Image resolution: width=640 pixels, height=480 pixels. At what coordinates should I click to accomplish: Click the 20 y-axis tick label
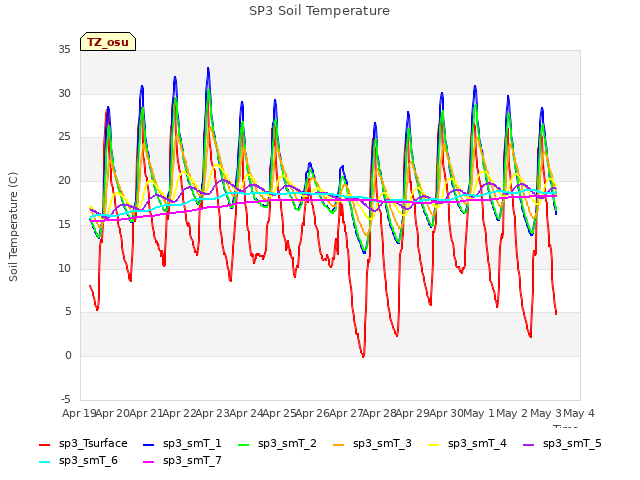(x=64, y=181)
